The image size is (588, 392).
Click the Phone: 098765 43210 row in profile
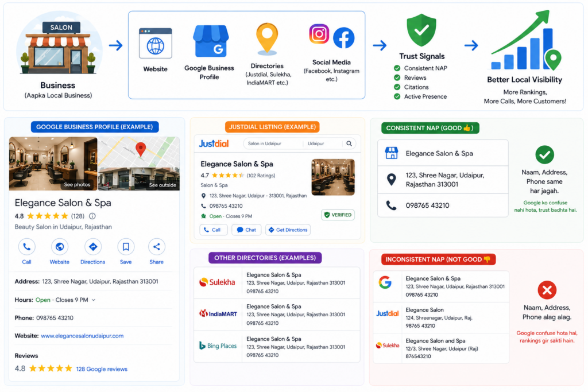tap(94, 318)
